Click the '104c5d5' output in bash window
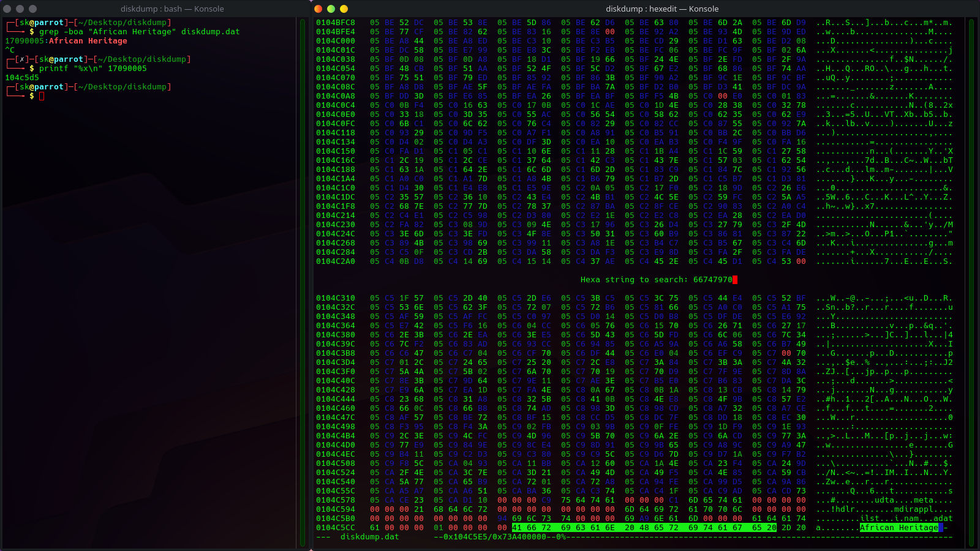This screenshot has height=551, width=980. [22, 78]
